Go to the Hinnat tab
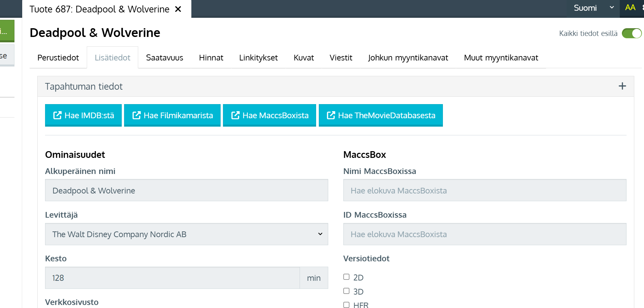Image resolution: width=644 pixels, height=308 pixels. pos(211,58)
